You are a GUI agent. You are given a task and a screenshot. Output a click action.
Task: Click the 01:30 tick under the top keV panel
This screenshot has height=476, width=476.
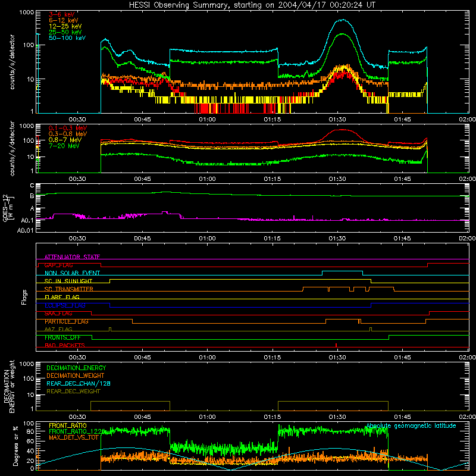(337, 120)
